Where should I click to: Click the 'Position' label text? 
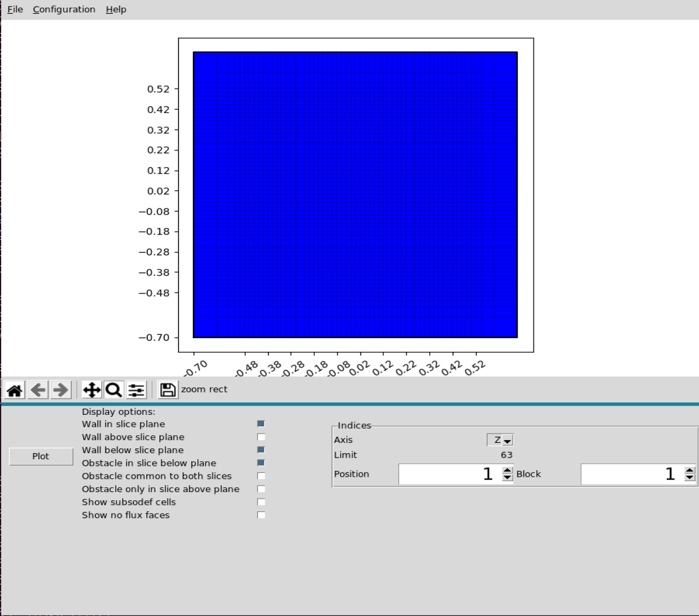click(x=352, y=474)
